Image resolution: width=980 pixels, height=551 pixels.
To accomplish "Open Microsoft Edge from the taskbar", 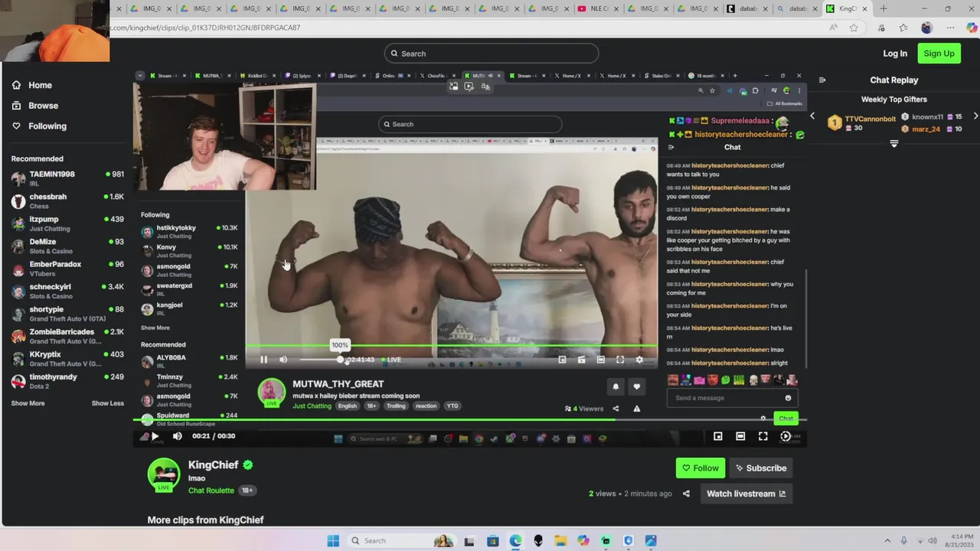I will 516,540.
